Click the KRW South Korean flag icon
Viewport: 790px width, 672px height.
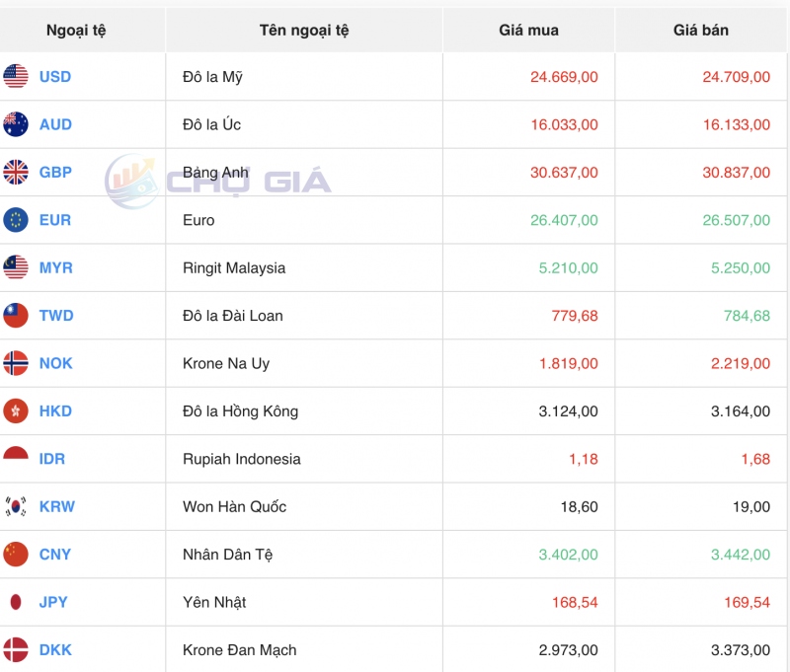pos(16,506)
